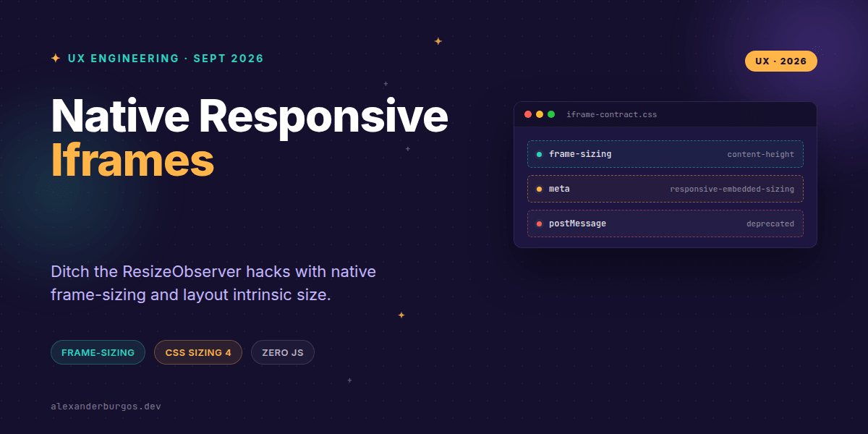Click the UX · 2026 orange badge

pos(781,61)
